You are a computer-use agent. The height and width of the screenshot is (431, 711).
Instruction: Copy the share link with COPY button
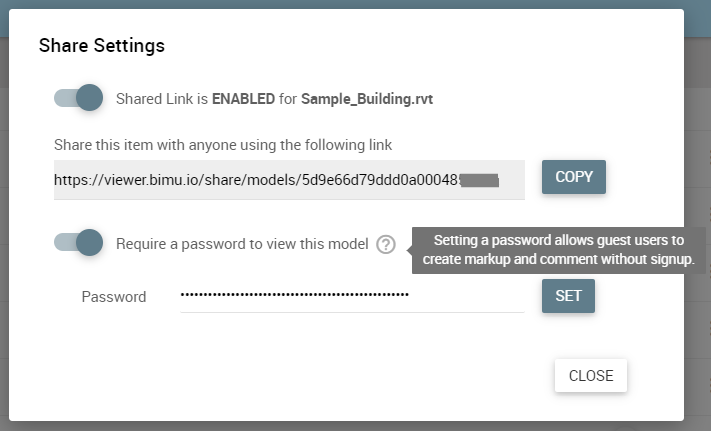(574, 177)
